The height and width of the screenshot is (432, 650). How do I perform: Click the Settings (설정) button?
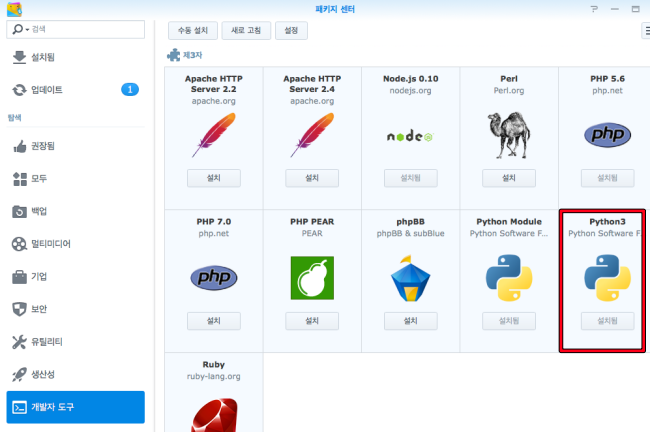291,31
